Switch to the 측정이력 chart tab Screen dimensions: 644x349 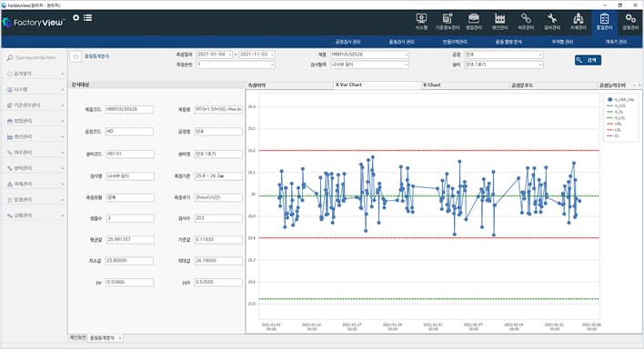click(288, 85)
